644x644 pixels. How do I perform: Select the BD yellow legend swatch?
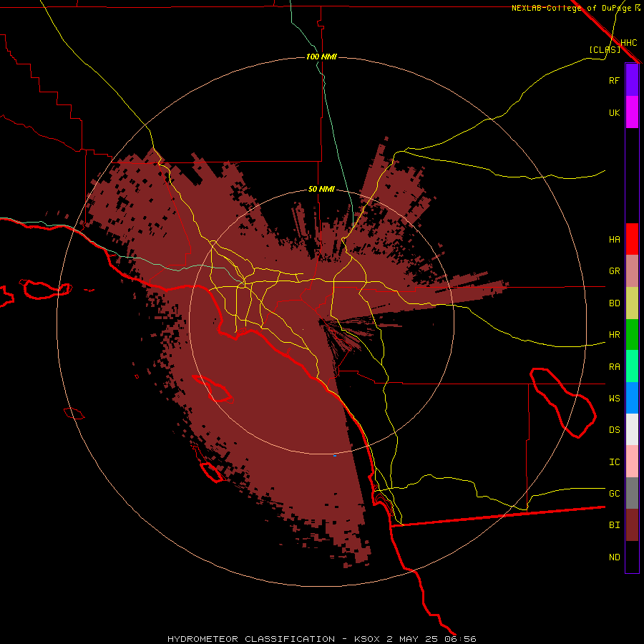coord(632,303)
